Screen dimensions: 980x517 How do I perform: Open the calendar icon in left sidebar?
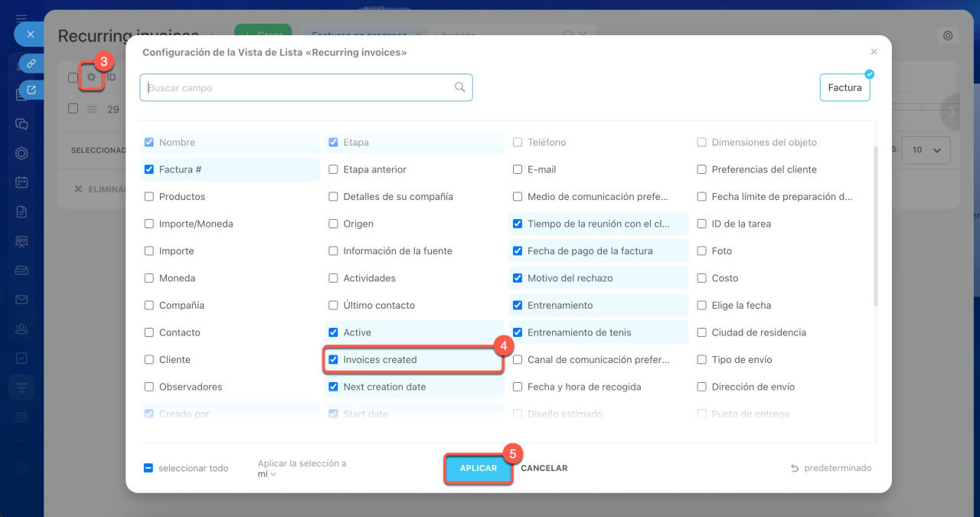click(x=21, y=182)
